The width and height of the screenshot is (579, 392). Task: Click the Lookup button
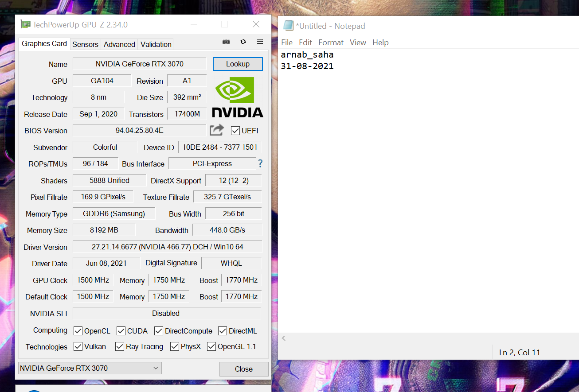pyautogui.click(x=238, y=64)
